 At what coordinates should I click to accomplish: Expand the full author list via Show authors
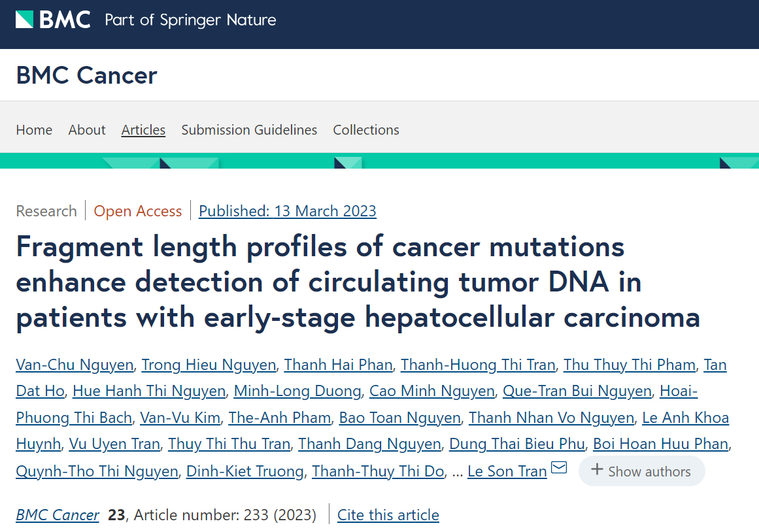coord(641,471)
